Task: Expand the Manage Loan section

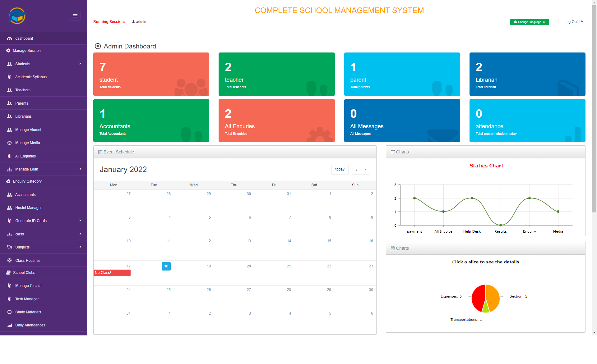Action: pos(44,169)
